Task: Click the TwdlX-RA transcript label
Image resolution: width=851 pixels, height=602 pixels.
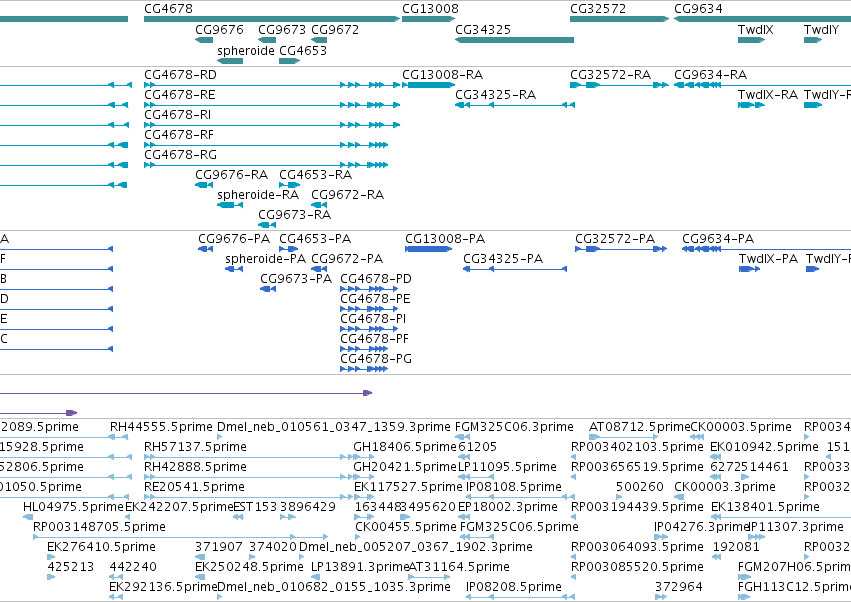Action: coord(768,94)
